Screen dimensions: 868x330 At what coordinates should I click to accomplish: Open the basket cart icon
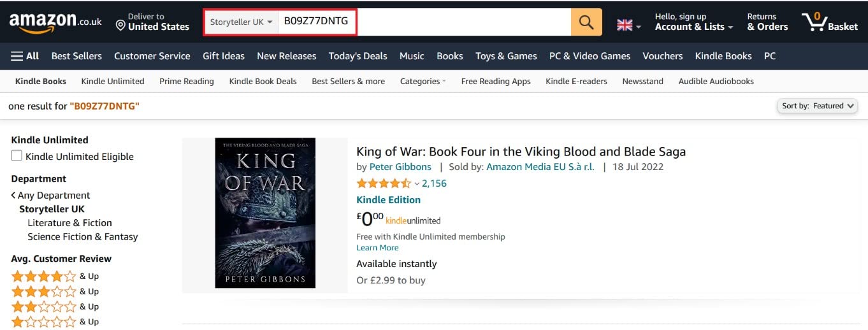click(x=814, y=22)
